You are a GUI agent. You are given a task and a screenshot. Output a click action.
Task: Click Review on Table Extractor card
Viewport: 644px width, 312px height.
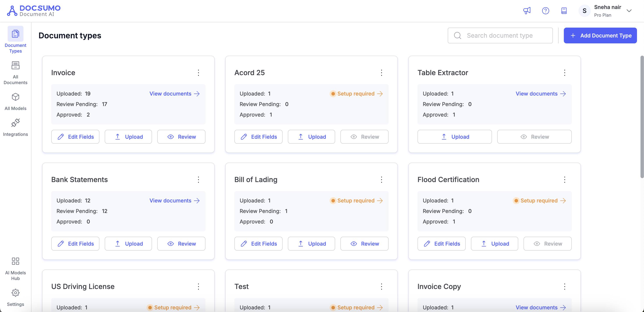pos(534,137)
